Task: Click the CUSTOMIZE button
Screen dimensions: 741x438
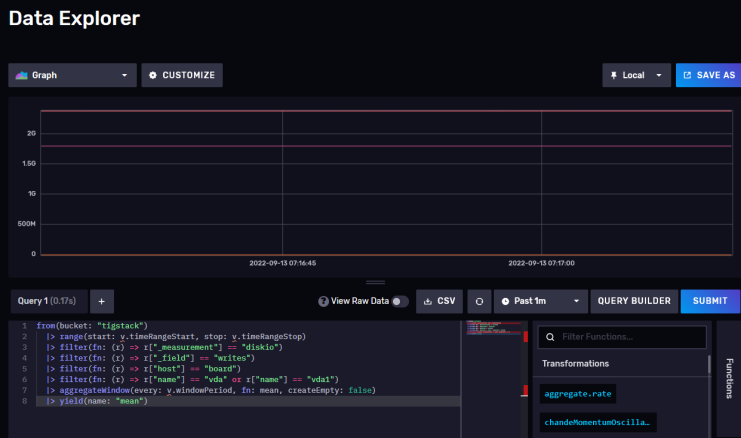Action: 182,75
